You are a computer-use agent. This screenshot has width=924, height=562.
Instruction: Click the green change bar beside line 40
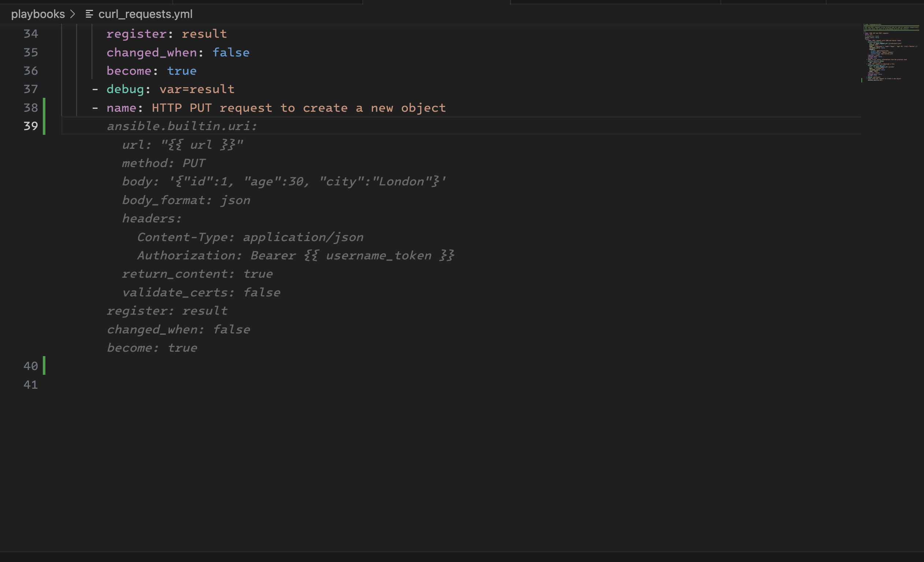[x=44, y=366]
